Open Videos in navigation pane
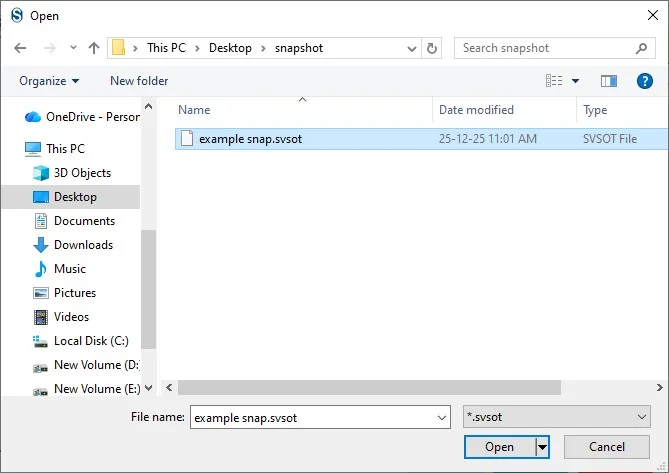Screen dimensions: 669x473 click(61, 317)
